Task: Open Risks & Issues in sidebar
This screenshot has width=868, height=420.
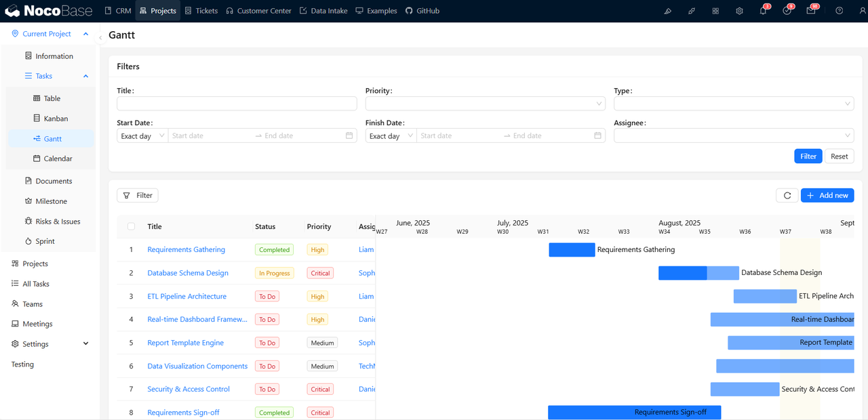Action: pos(52,221)
